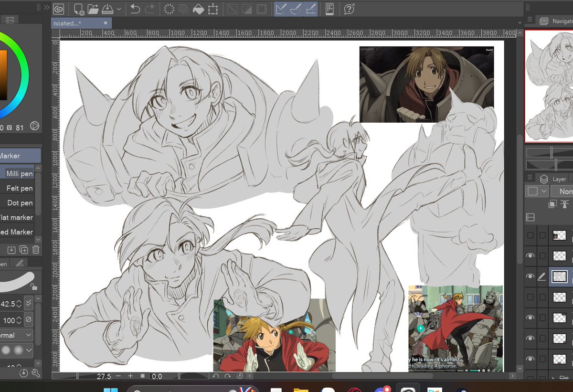Activate the Scale/Rotate transform icon

(213, 9)
